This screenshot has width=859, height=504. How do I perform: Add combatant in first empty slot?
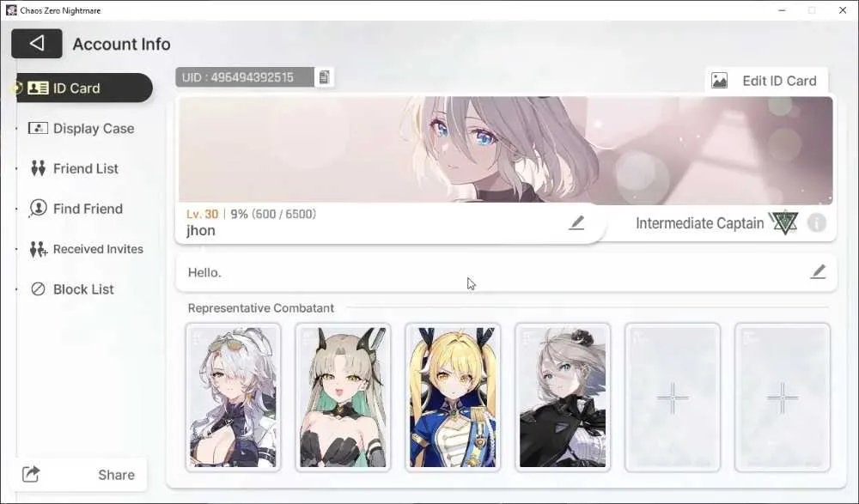[673, 398]
